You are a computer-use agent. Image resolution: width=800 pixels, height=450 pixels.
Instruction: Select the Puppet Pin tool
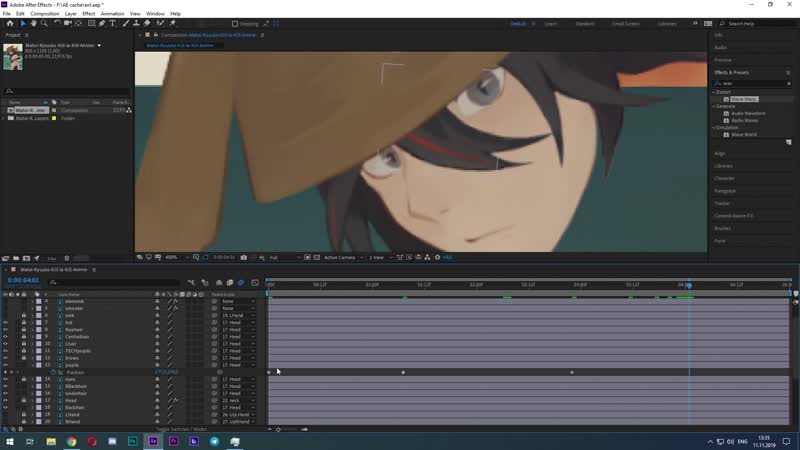point(173,23)
